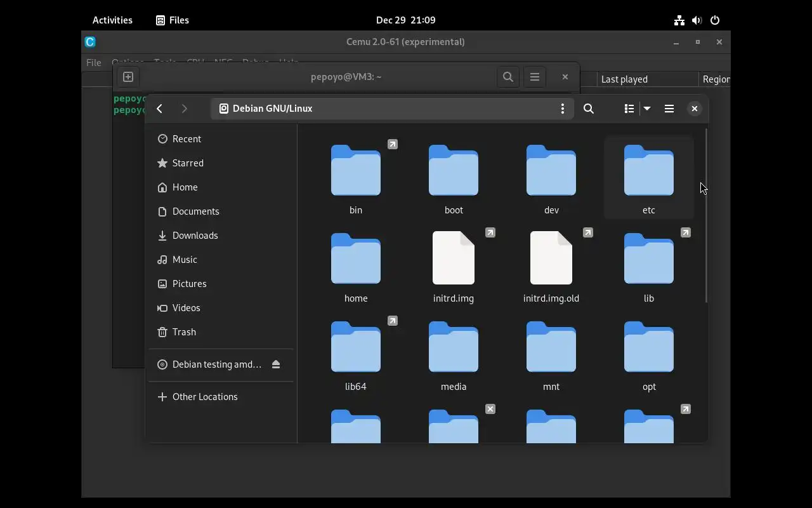Open Music in the sidebar
The image size is (812, 508).
pos(221,260)
